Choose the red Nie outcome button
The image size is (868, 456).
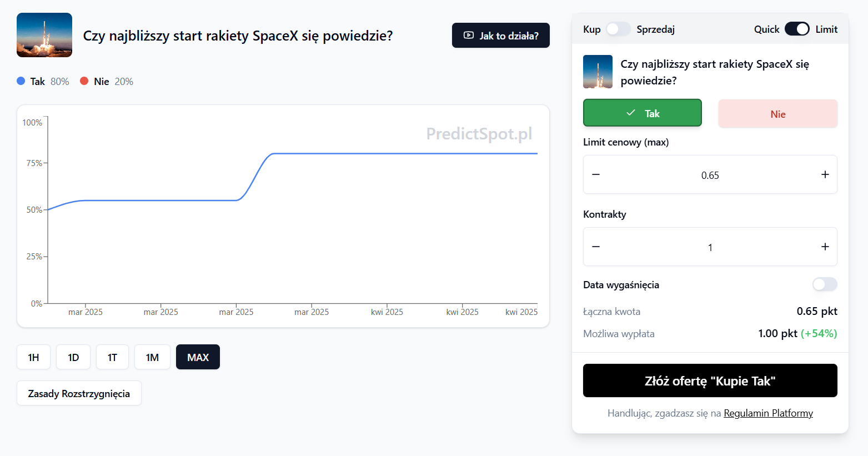point(777,114)
